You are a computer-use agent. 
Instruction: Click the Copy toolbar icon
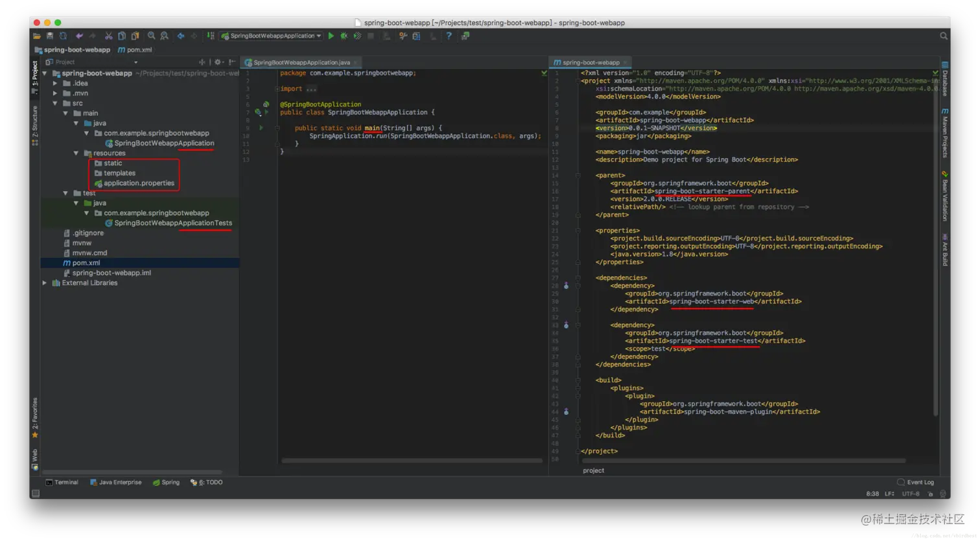click(x=122, y=36)
